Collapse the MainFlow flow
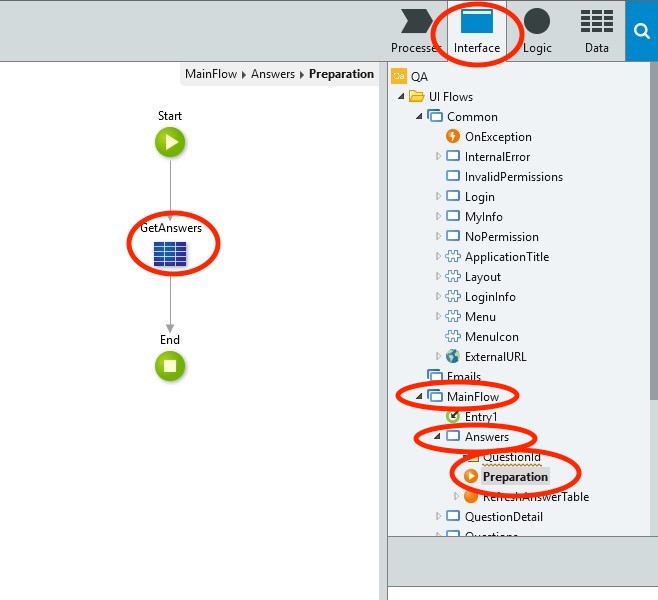The height and width of the screenshot is (600, 658). [x=419, y=396]
